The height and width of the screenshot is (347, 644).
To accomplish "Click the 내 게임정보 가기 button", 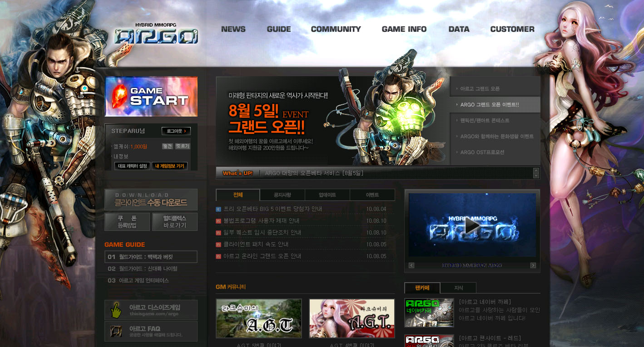I will coord(169,166).
